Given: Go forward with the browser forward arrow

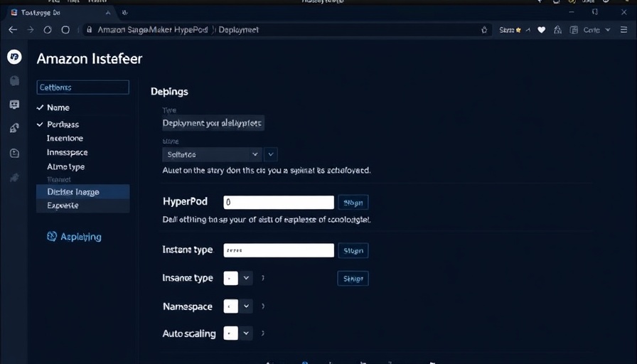Looking at the screenshot, I should pos(31,30).
